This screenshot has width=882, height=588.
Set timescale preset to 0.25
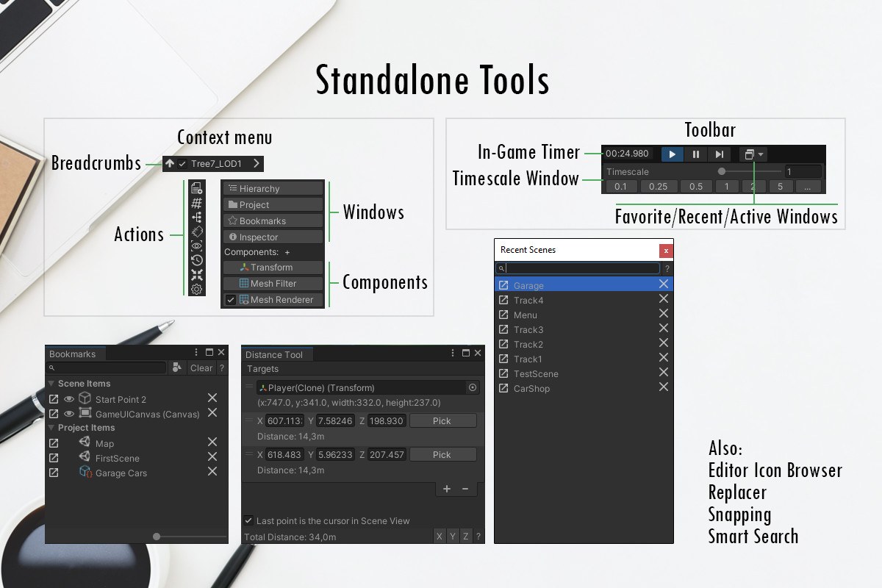point(659,187)
